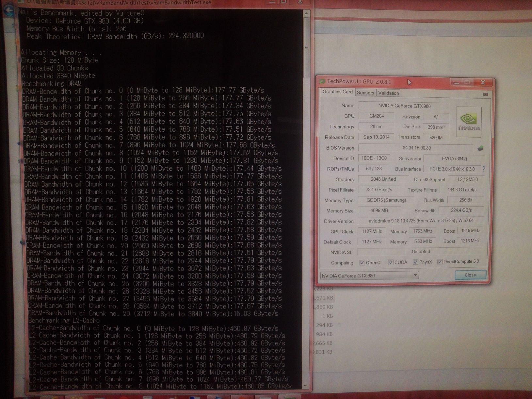Click console line for Chunk no. 29 at 15.03 GByte/s

(x=153, y=314)
